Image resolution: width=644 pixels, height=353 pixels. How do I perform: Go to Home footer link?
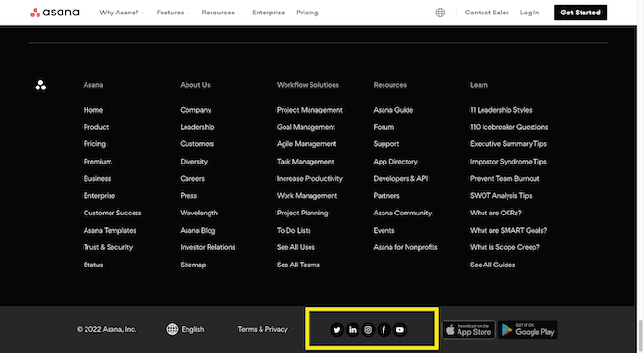pos(93,110)
